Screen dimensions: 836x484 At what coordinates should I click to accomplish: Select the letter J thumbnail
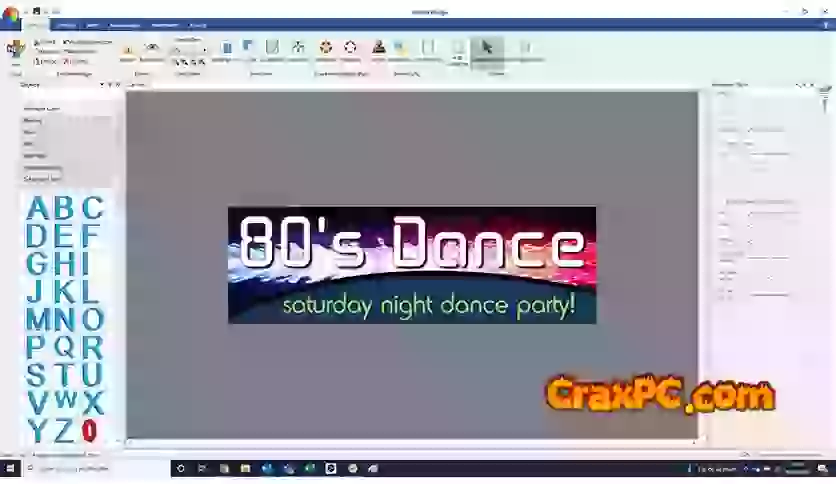[x=35, y=291]
